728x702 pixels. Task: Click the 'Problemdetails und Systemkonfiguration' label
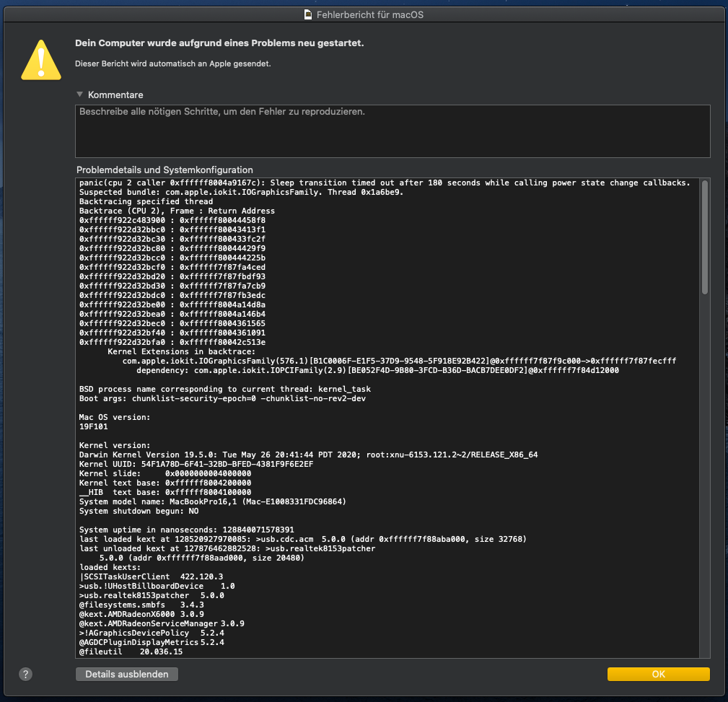click(x=165, y=170)
